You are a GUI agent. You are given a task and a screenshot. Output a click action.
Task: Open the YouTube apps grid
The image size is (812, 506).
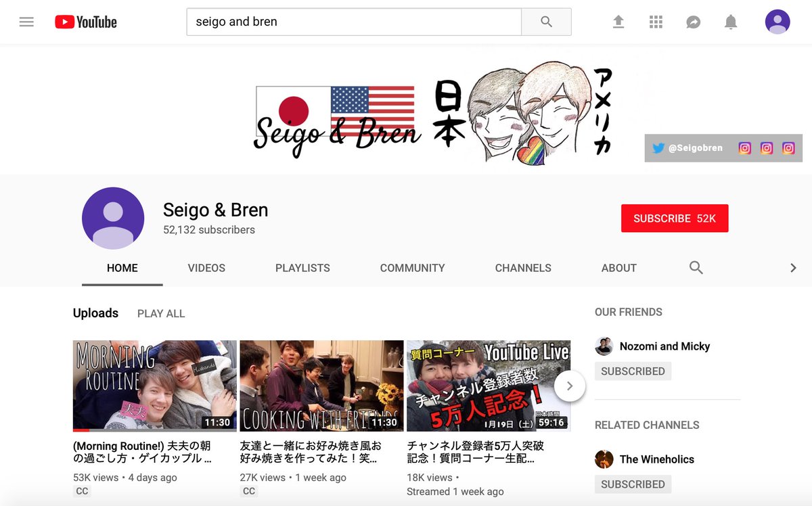tap(656, 22)
